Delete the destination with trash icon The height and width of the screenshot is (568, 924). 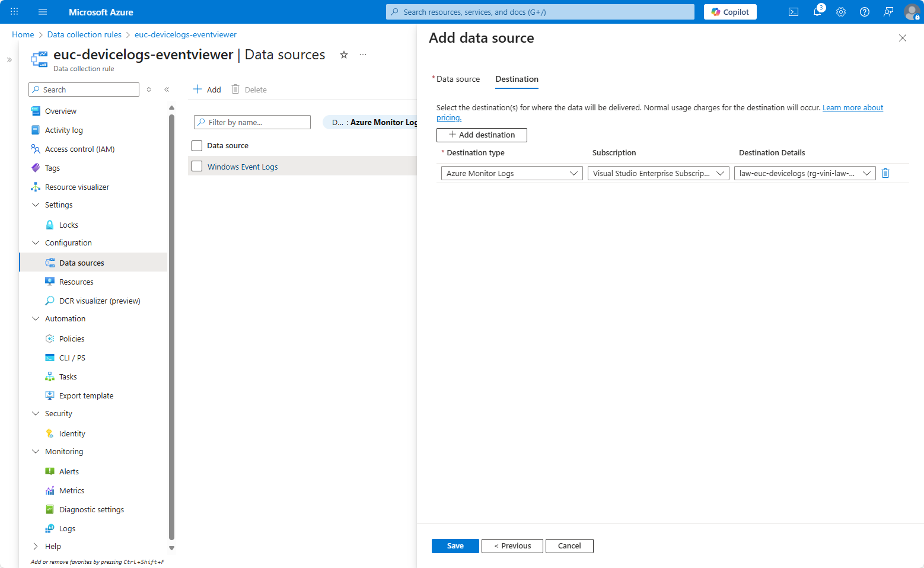pos(885,173)
